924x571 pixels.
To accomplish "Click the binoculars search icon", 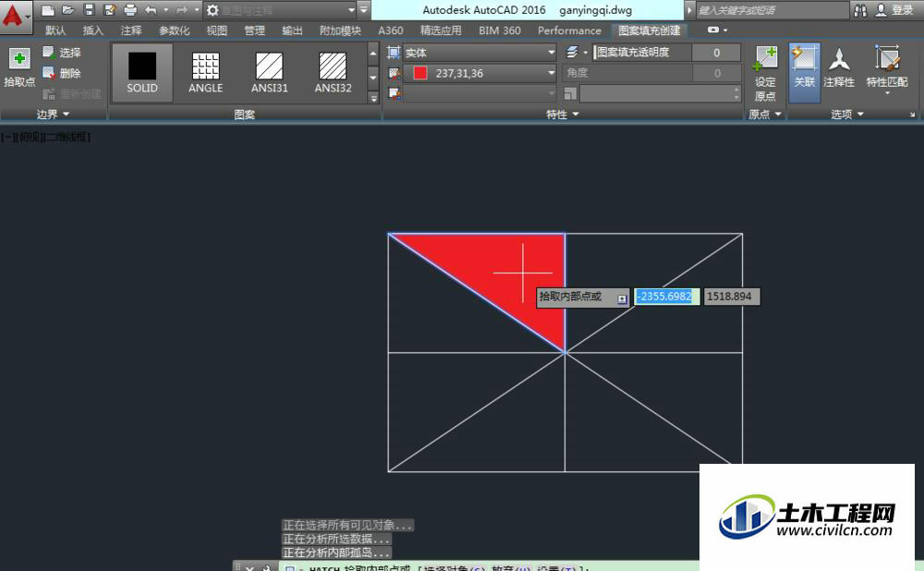I will click(x=860, y=10).
